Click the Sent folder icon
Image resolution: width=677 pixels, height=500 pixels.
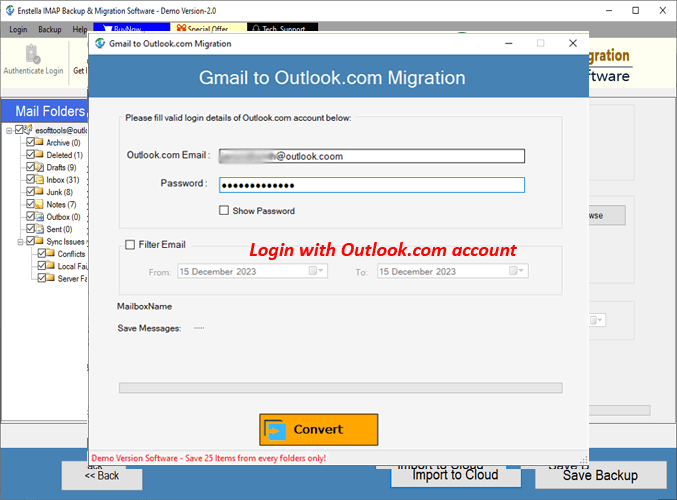39,229
